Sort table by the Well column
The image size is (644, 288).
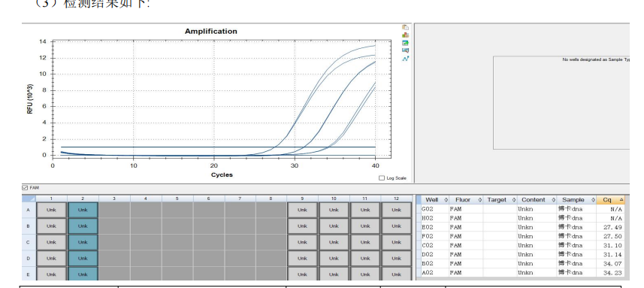[x=435, y=200]
